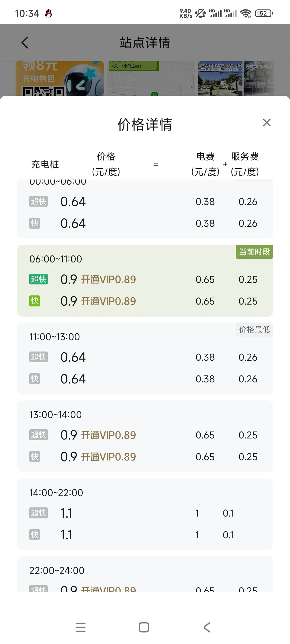Open VIP 0.89 offer for super-fast at 13:00~14:00
Image resolution: width=290 pixels, height=644 pixels.
108,435
